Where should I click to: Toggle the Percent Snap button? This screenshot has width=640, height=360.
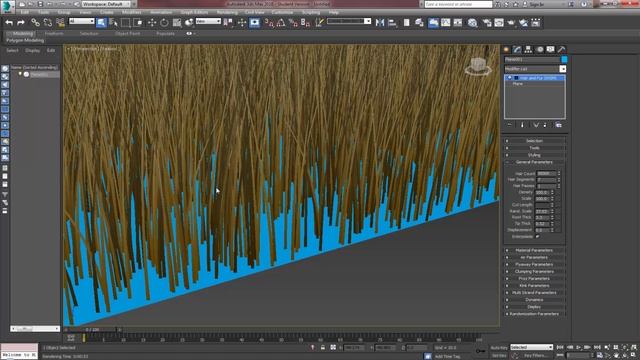coord(293,23)
